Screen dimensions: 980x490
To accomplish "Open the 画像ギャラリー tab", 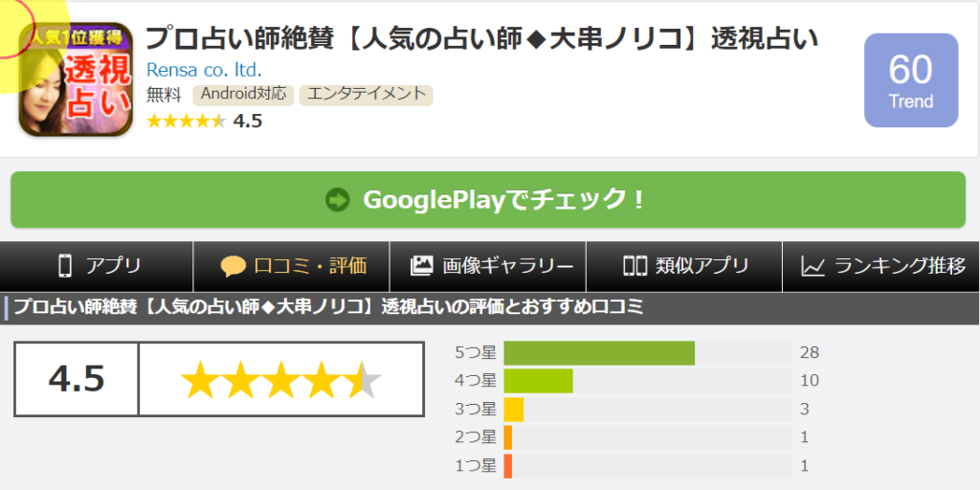I will (488, 267).
